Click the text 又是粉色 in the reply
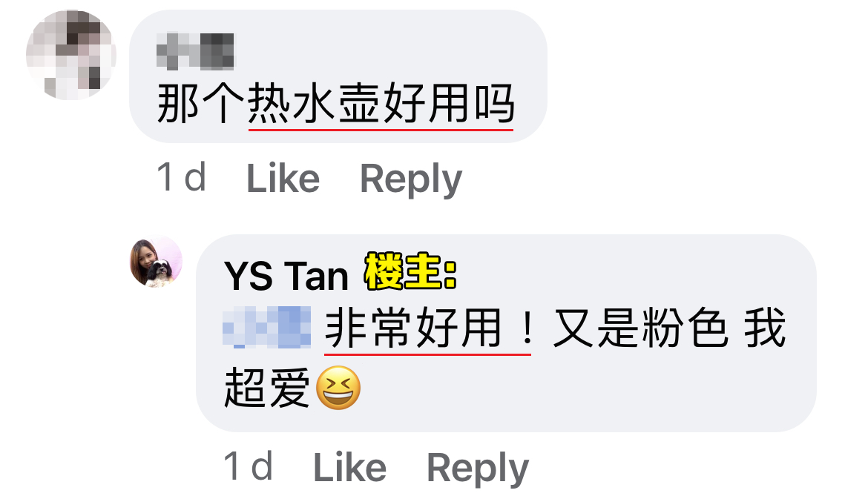The width and height of the screenshot is (868, 496). click(x=640, y=328)
